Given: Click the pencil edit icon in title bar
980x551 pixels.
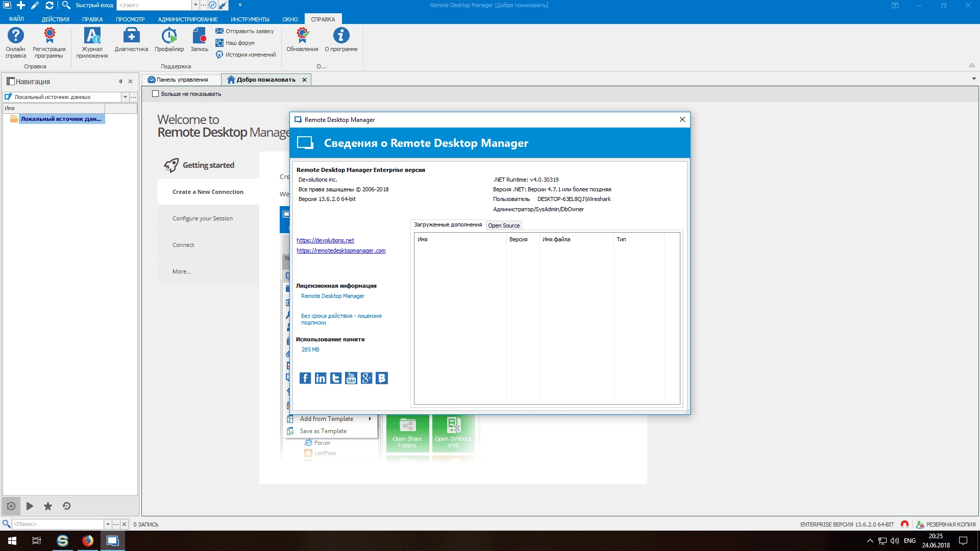Looking at the screenshot, I should coord(35,5).
